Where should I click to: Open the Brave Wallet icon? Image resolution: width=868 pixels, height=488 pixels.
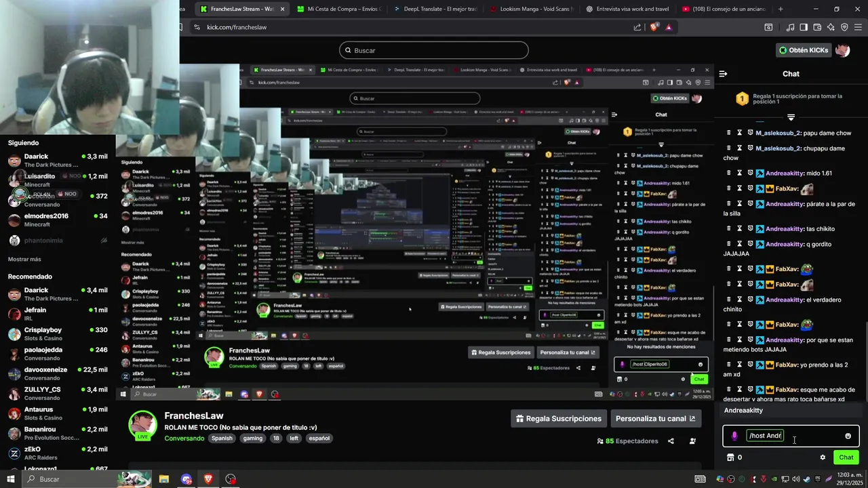point(817,27)
